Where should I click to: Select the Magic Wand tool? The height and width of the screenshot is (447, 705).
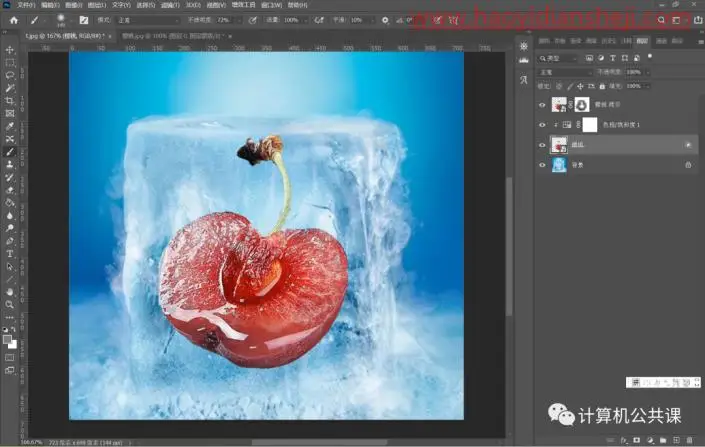point(9,88)
